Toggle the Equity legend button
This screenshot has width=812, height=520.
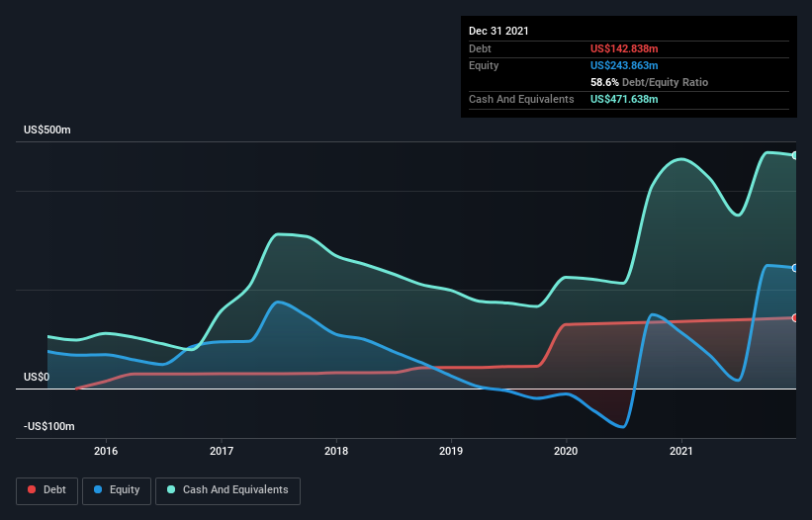117,490
